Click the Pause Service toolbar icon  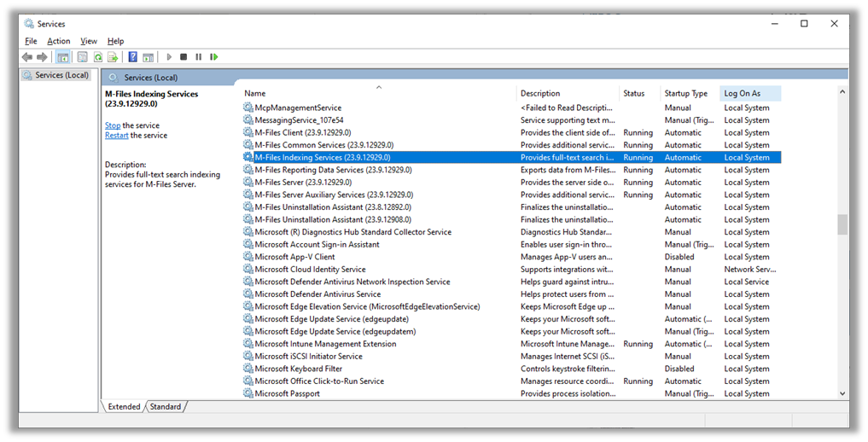tap(199, 57)
